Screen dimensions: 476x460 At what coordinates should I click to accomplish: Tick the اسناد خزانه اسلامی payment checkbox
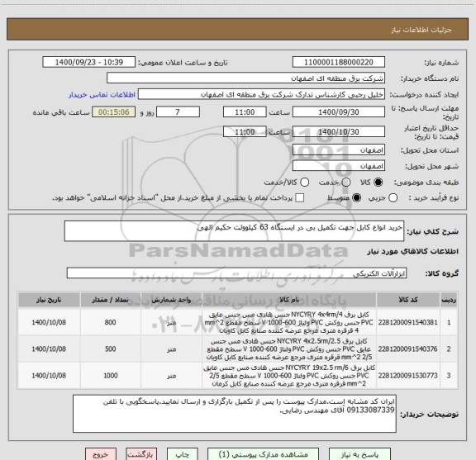(x=300, y=198)
